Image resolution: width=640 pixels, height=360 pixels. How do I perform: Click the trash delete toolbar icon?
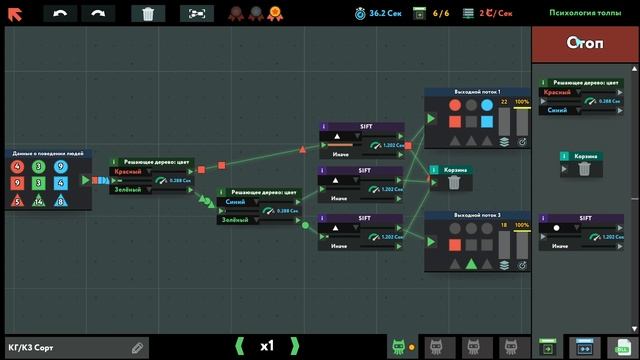(x=148, y=14)
